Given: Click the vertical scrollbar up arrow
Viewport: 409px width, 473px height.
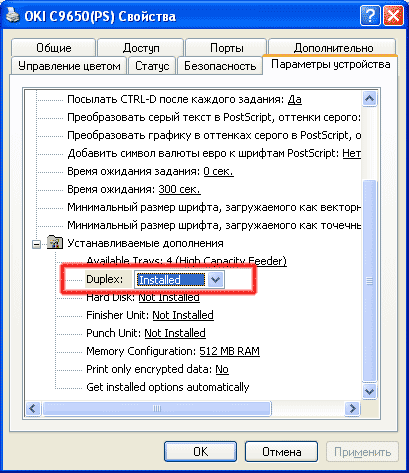Looking at the screenshot, I should pos(369,98).
